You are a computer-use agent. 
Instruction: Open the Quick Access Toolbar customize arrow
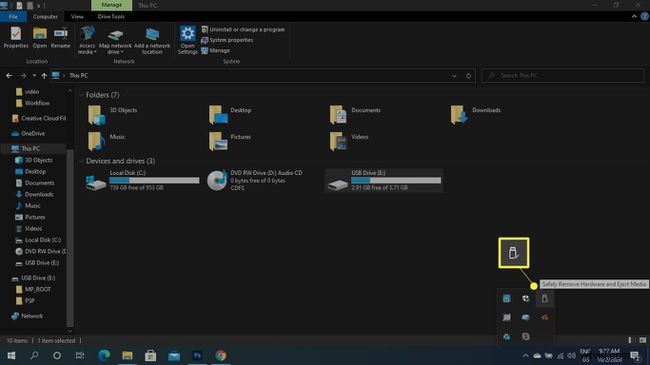39,5
